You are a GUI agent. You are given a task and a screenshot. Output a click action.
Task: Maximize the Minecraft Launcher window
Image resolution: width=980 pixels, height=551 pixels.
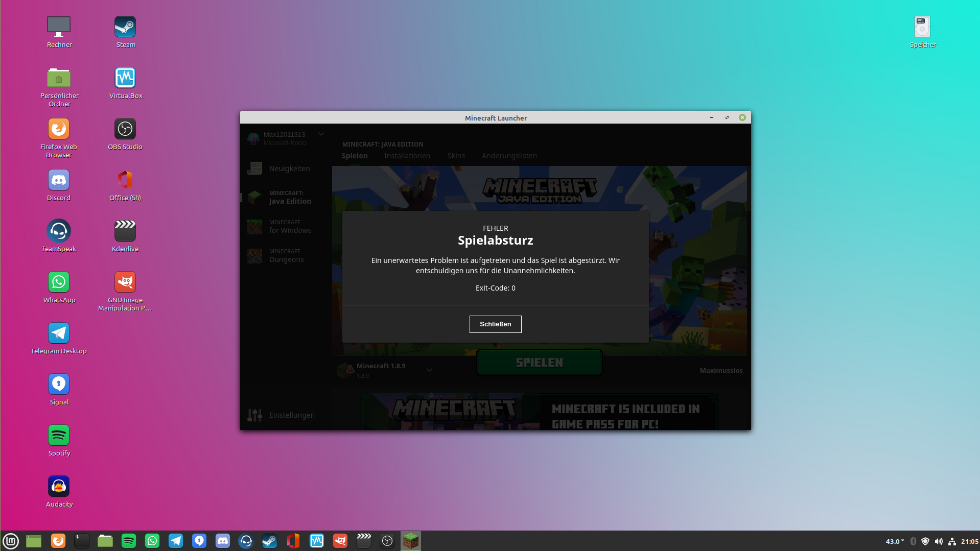pos(727,117)
